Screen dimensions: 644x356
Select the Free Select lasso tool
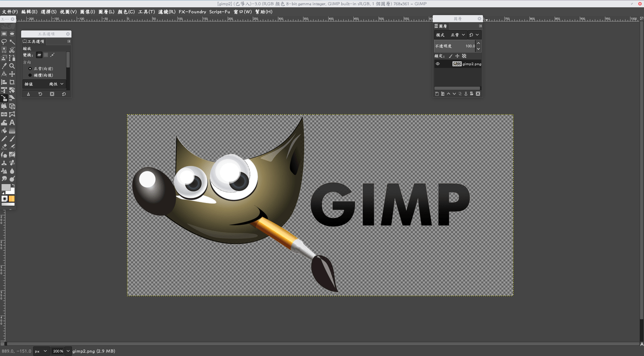pyautogui.click(x=4, y=42)
